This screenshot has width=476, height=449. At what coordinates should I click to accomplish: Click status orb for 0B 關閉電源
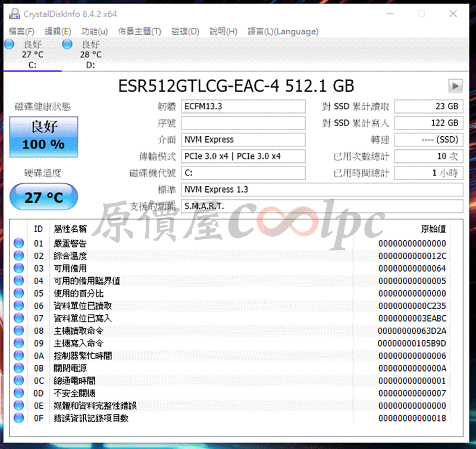19,368
